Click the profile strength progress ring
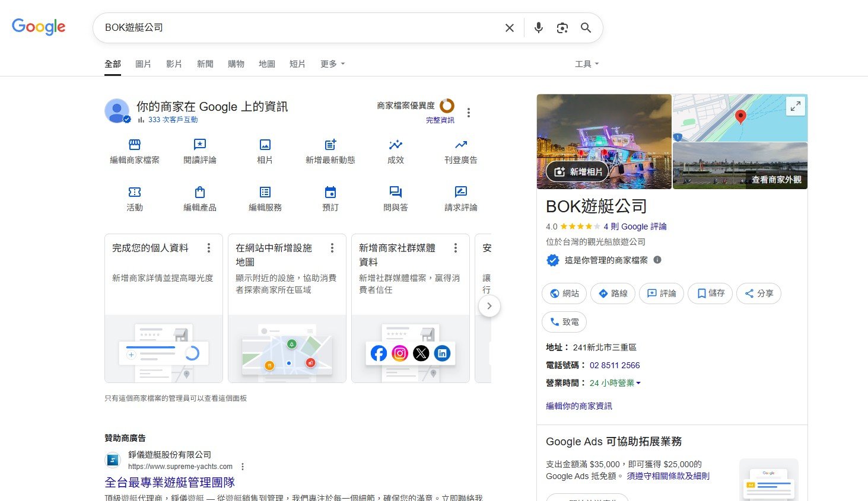This screenshot has width=868, height=501. point(447,106)
